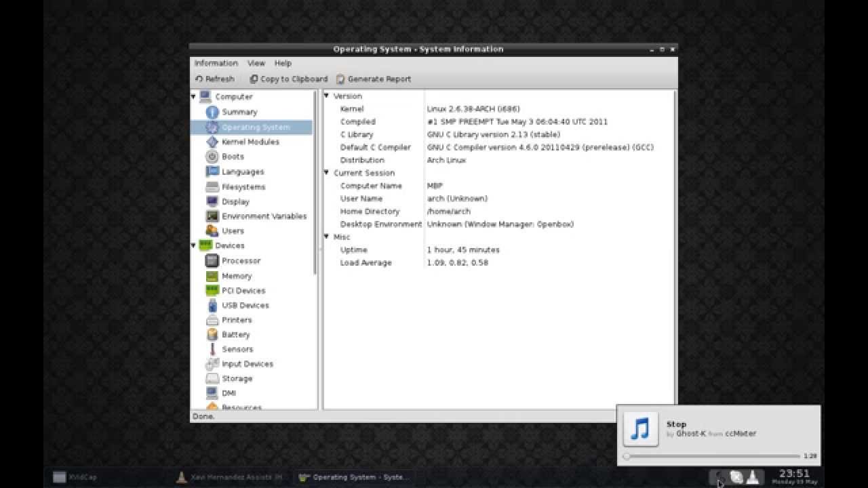Click the Generate Report icon
The width and height of the screenshot is (868, 488).
pyautogui.click(x=340, y=79)
